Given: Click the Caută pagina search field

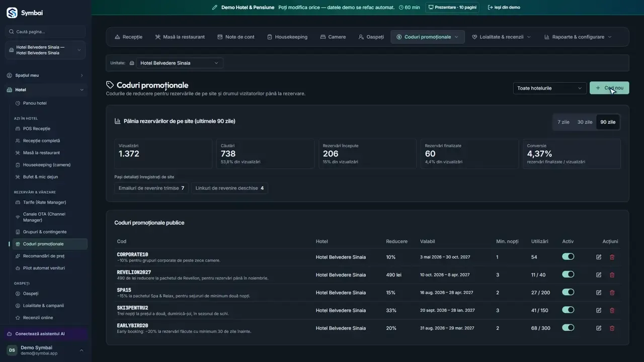Looking at the screenshot, I should [45, 32].
